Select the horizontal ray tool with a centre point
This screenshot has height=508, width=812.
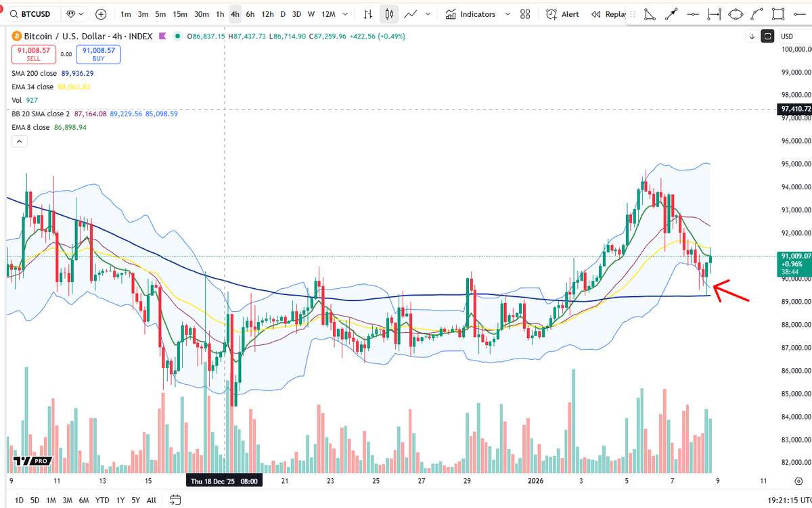(692, 14)
